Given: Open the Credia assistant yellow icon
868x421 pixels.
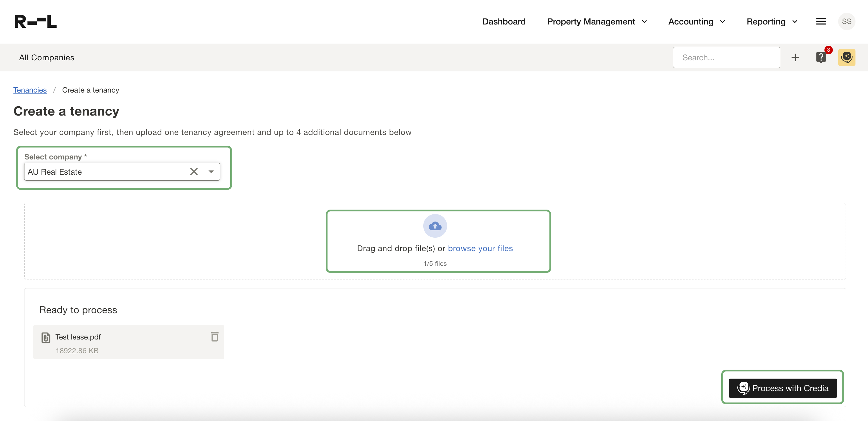Looking at the screenshot, I should pos(847,57).
